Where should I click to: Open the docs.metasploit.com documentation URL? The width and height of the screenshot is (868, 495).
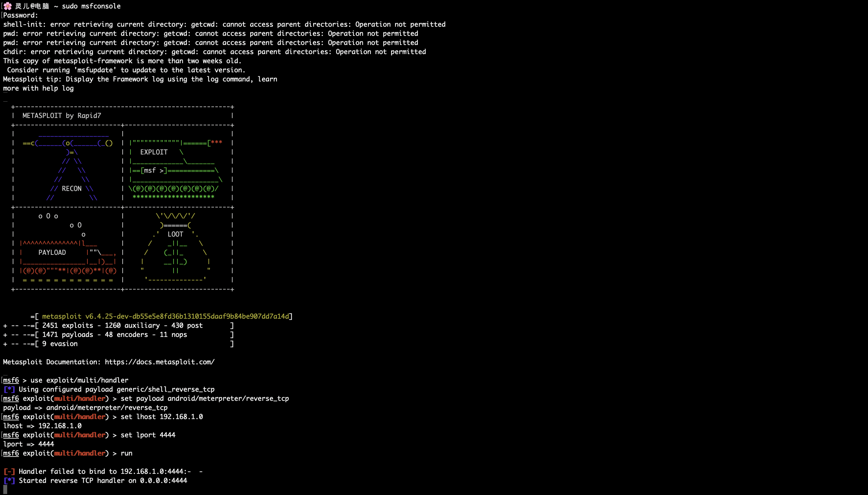(x=159, y=362)
